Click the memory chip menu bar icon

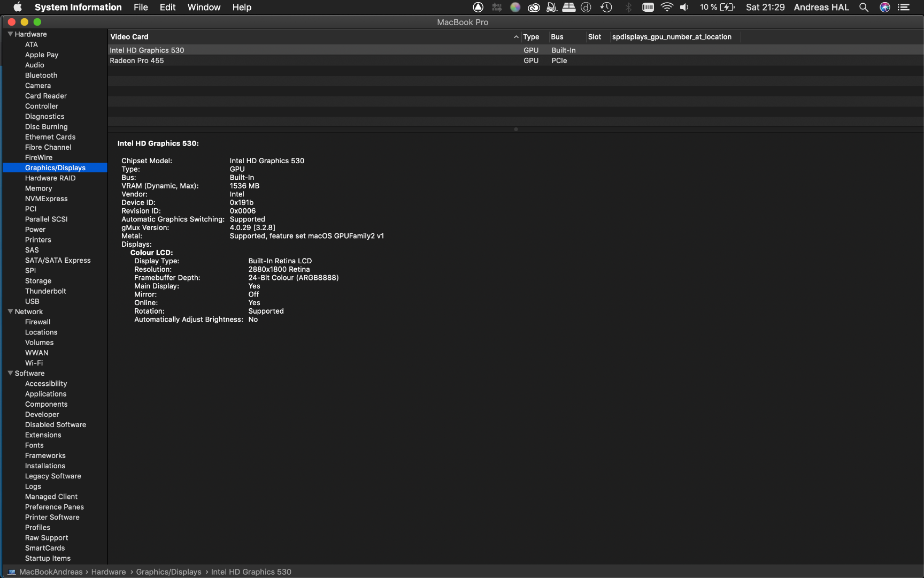coord(648,7)
